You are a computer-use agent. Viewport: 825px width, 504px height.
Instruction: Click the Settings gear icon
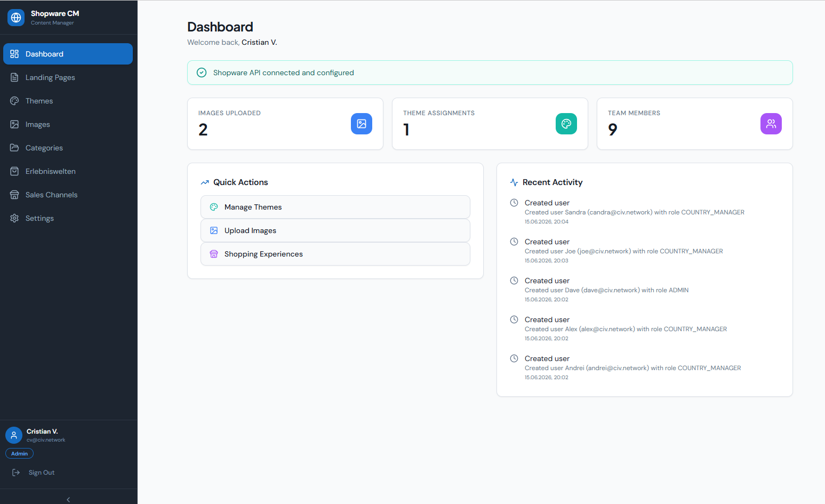(x=14, y=218)
